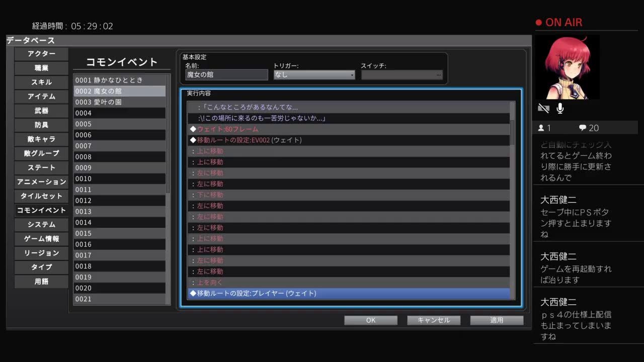Select the ウェイト:60フレーム command line
The image size is (644, 362).
point(348,129)
